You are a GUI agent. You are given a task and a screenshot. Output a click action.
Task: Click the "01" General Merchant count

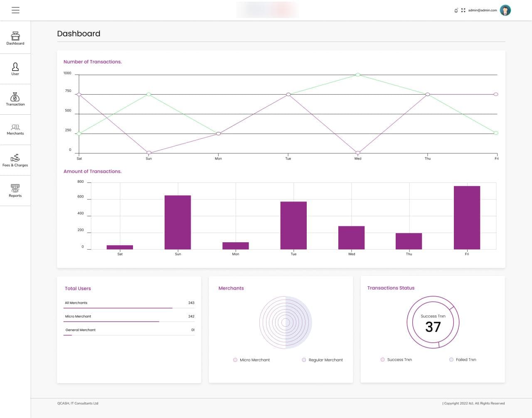pos(193,330)
